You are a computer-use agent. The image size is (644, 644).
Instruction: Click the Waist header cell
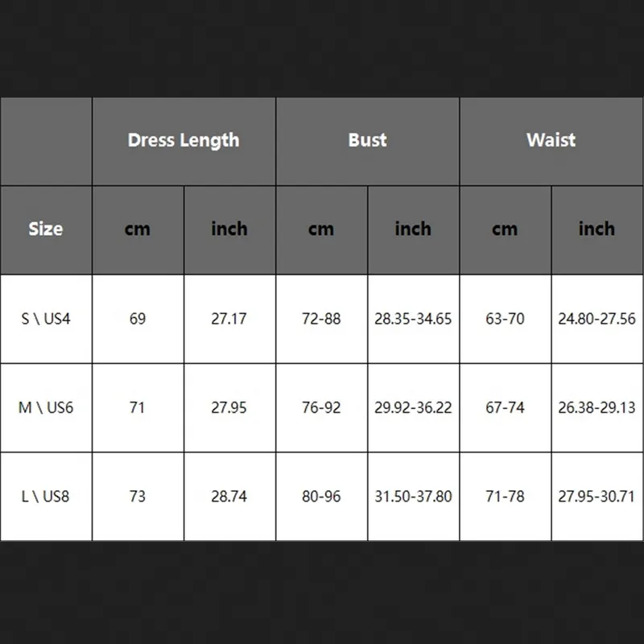point(551,142)
